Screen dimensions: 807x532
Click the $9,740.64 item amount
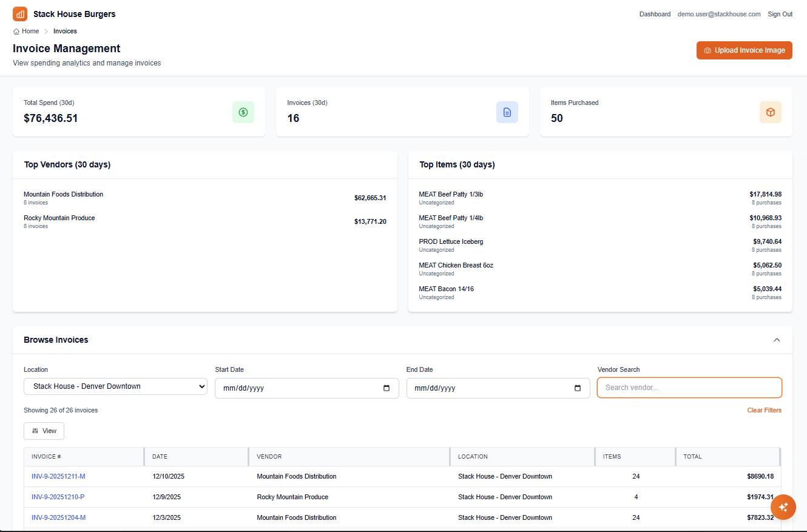[767, 242]
